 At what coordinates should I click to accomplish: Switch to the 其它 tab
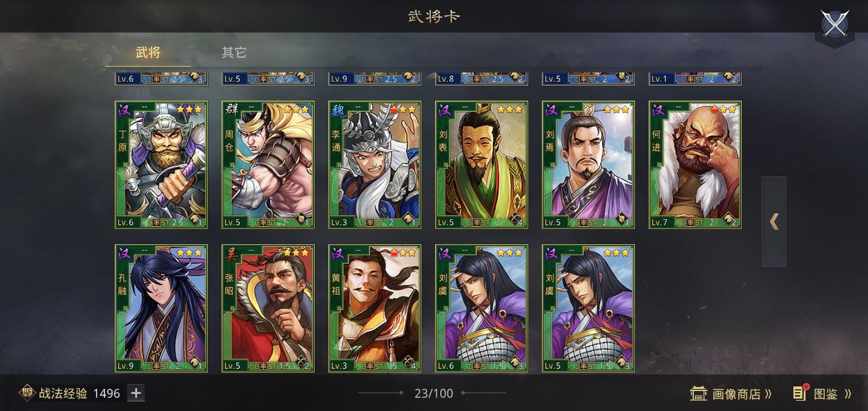(x=234, y=53)
